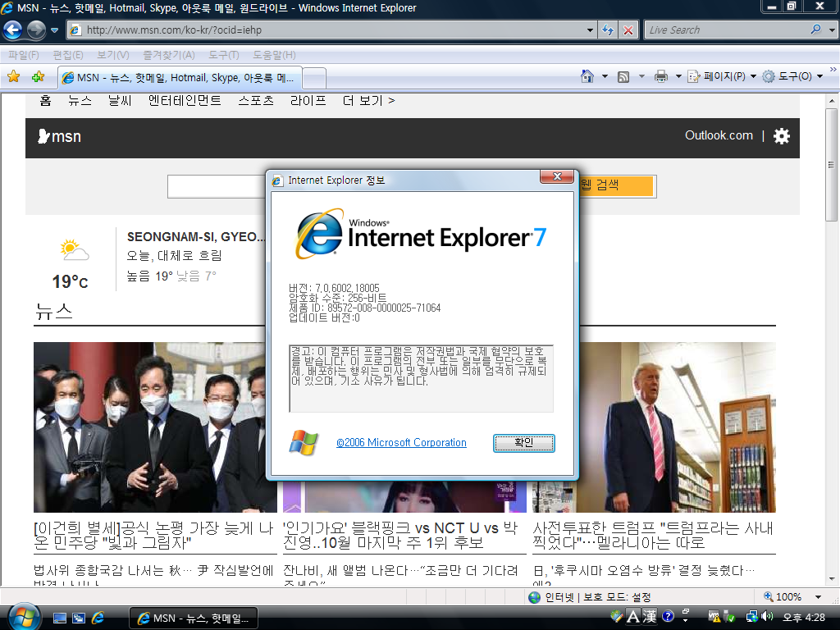Click the Forward navigation arrow
840x630 pixels.
36,30
